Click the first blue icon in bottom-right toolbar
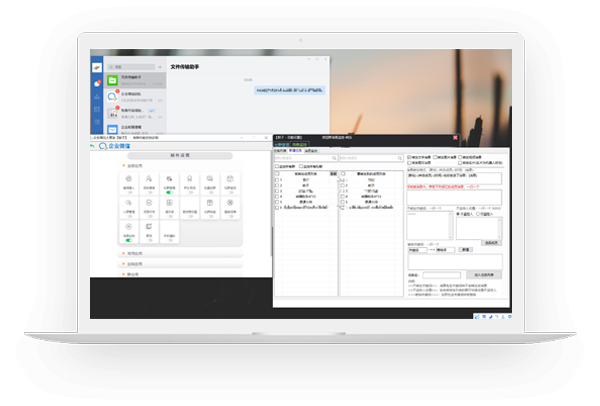Image resolution: width=600 pixels, height=406 pixels. [x=477, y=317]
